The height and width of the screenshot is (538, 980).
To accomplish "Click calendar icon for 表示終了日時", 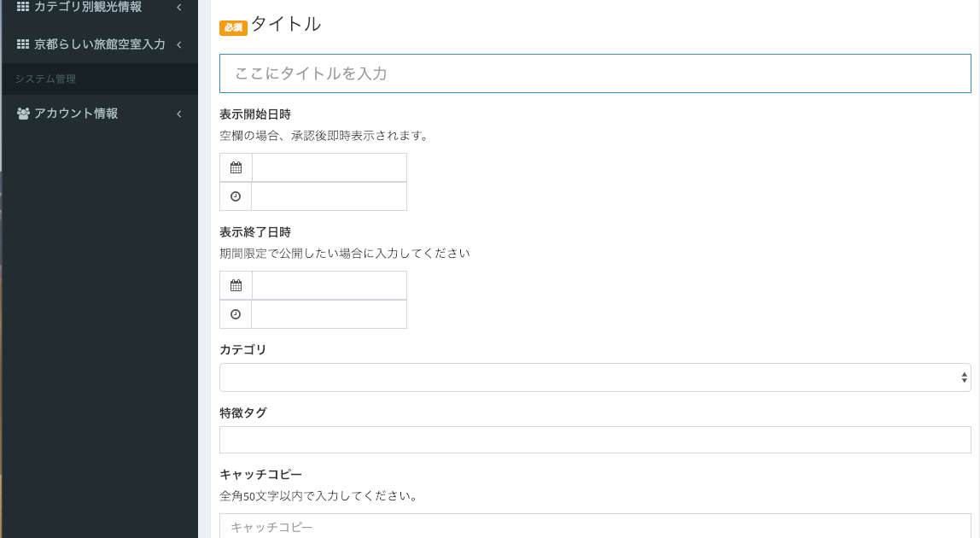I will point(236,286).
